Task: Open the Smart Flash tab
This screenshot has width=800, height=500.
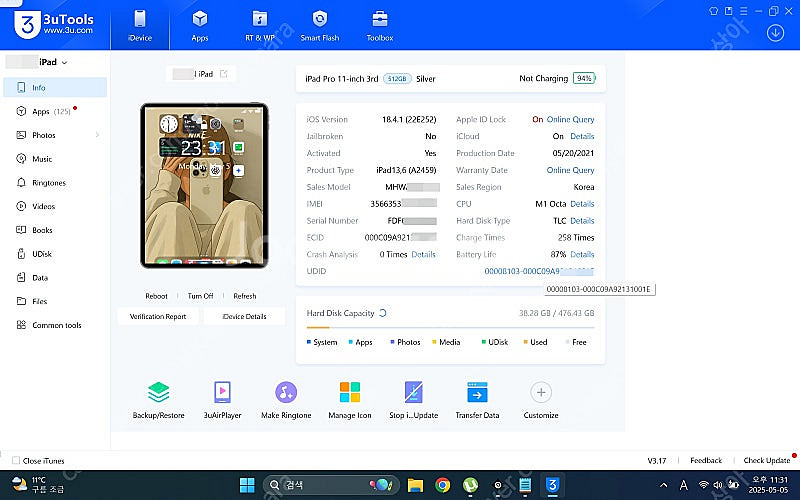Action: click(x=319, y=26)
